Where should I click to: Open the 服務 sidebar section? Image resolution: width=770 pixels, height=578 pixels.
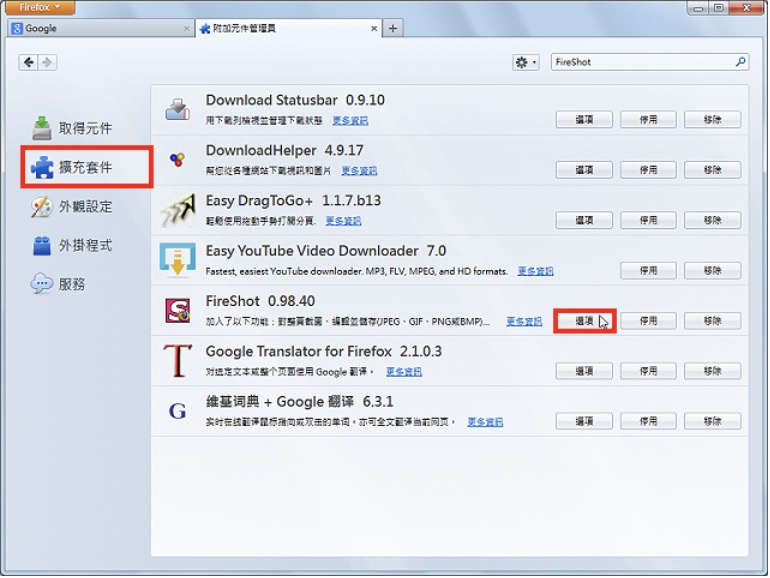[x=58, y=284]
